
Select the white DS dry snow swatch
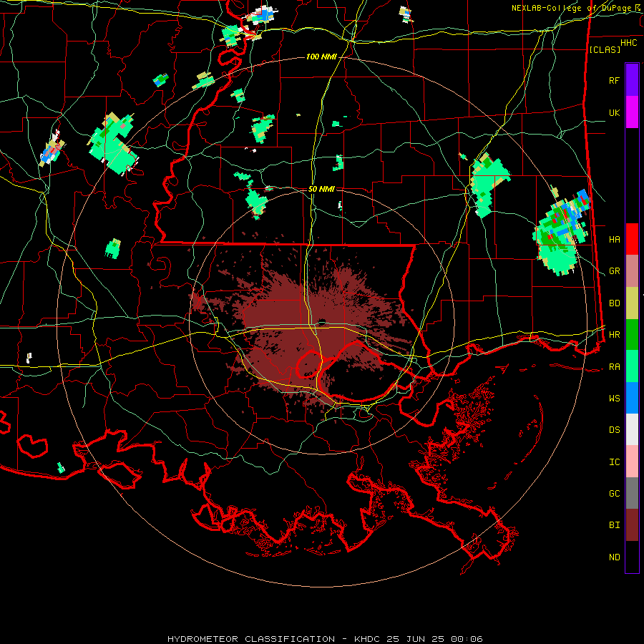coord(632,429)
